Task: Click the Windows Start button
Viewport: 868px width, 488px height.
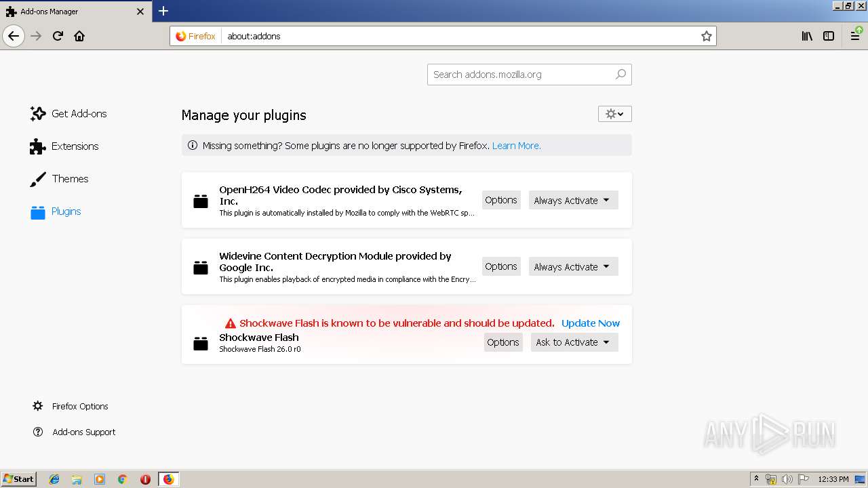Action: click(18, 479)
